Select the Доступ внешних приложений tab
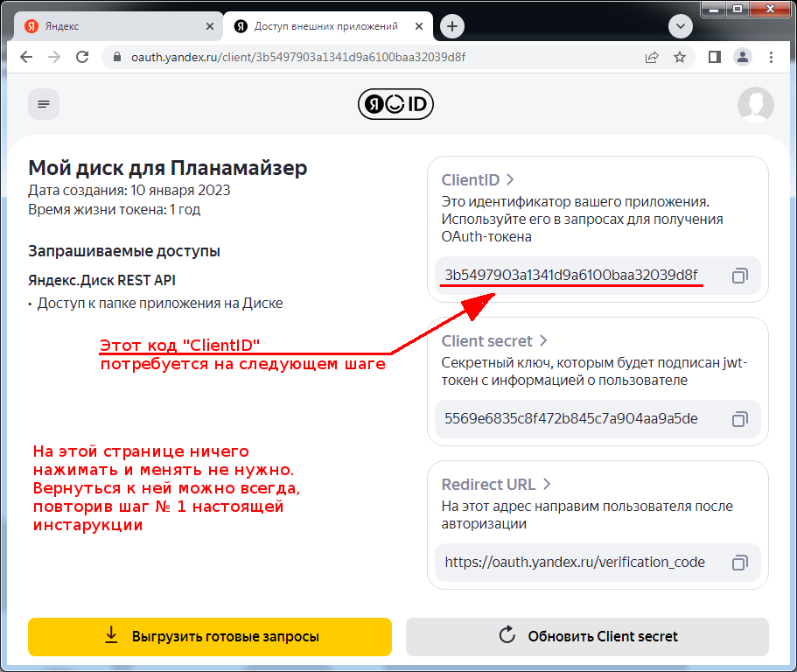 [x=328, y=26]
